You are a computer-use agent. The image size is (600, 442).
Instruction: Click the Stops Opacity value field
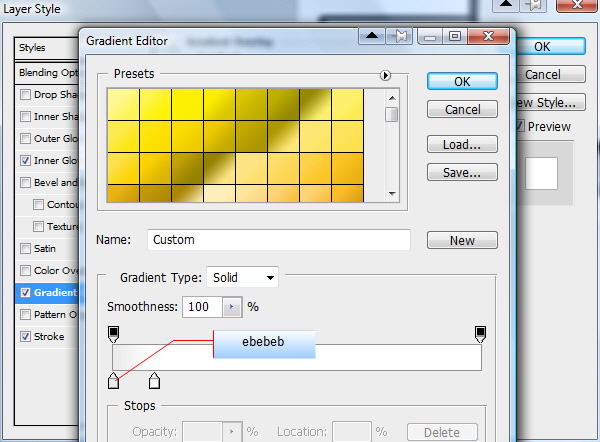coord(203,432)
